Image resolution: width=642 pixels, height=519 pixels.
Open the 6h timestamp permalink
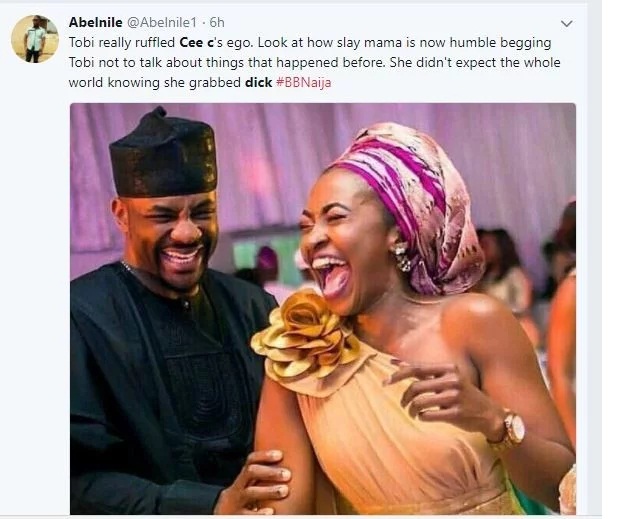tap(217, 22)
